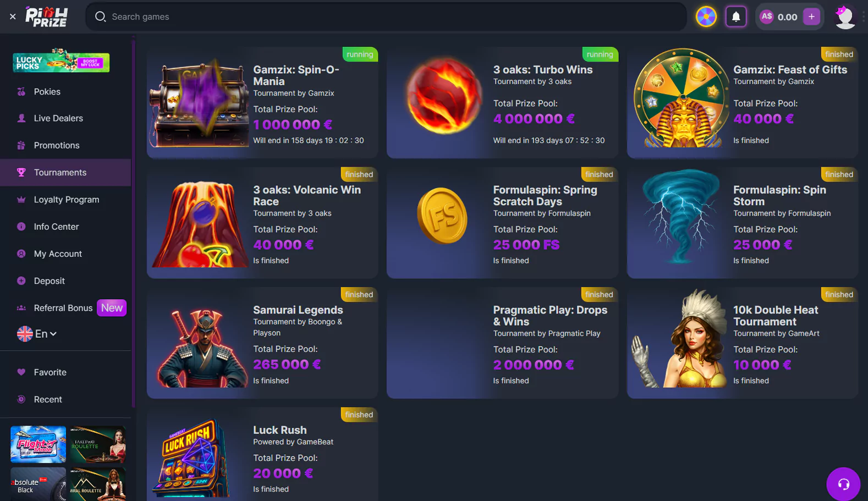Click the PinUp Prize logo
The height and width of the screenshot is (501, 868).
(47, 16)
